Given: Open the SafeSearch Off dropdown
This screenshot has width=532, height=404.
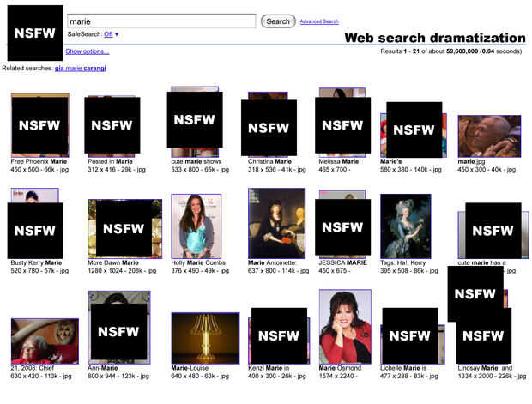Looking at the screenshot, I should pyautogui.click(x=112, y=34).
